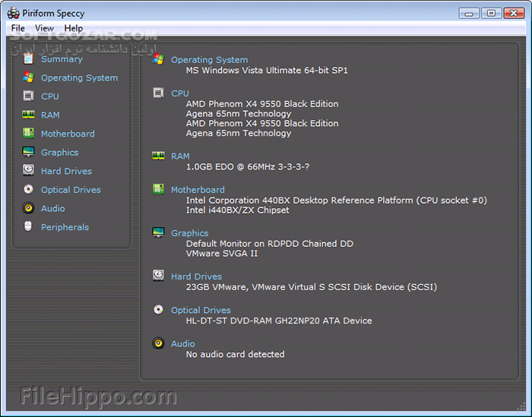Open the Help menu
532x417 pixels.
(x=73, y=28)
